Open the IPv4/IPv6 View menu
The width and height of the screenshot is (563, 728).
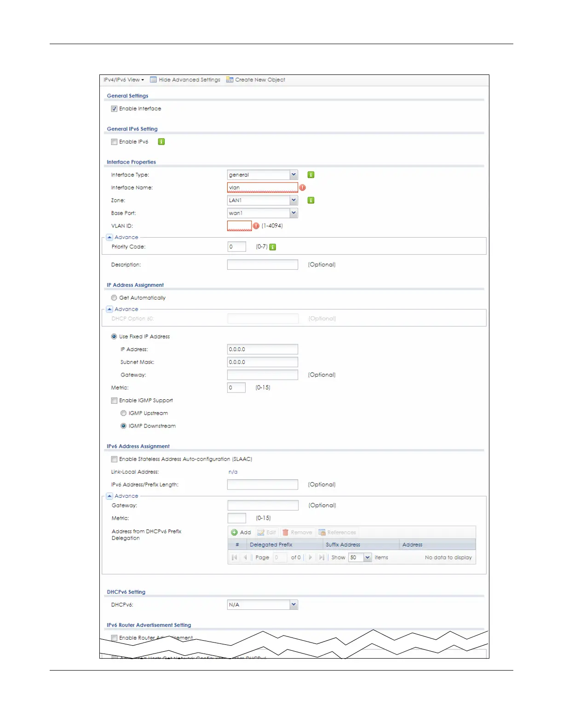124,80
